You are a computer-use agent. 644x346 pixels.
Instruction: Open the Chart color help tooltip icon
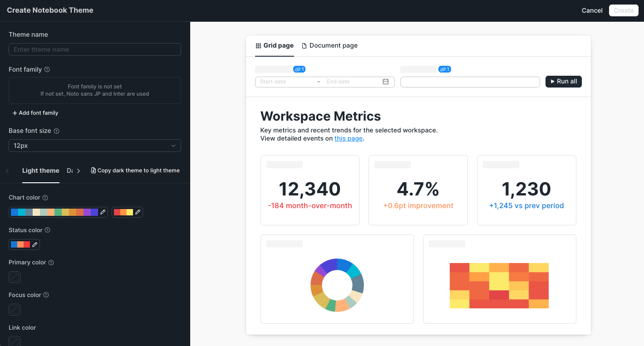click(x=45, y=198)
